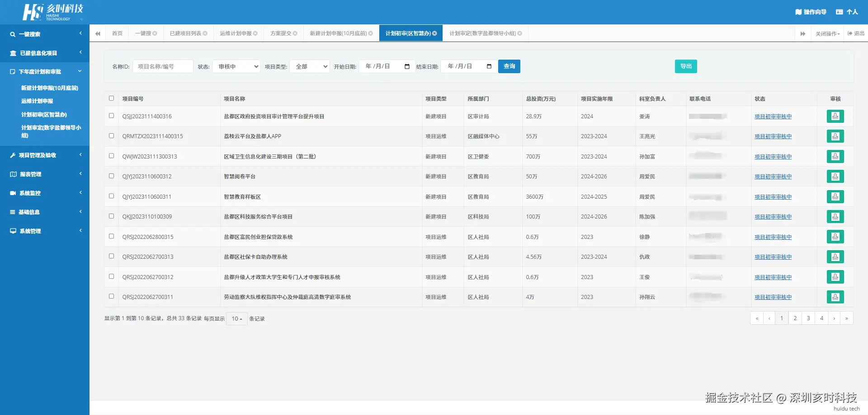
Task: Open the 关闭操作 dropdown
Action: click(827, 34)
